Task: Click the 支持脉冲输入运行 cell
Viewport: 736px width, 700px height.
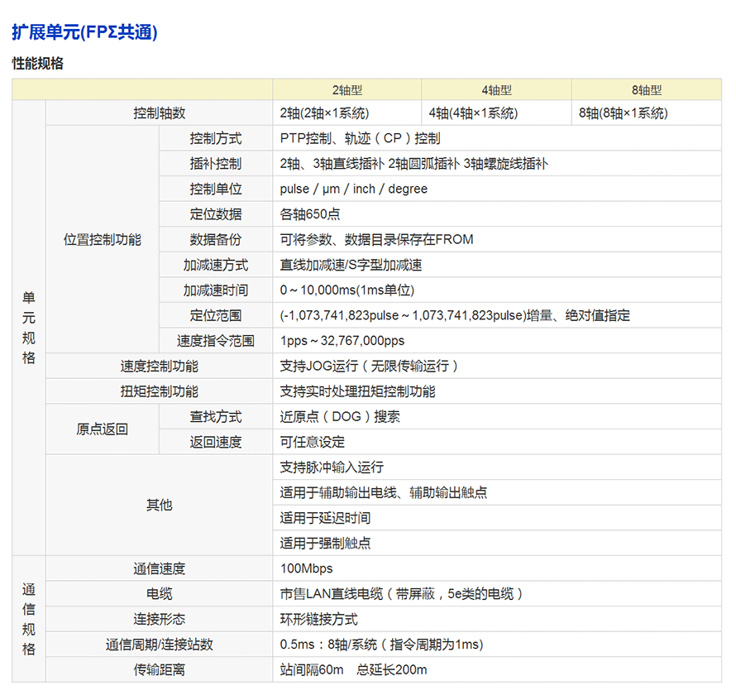Action: point(332,467)
